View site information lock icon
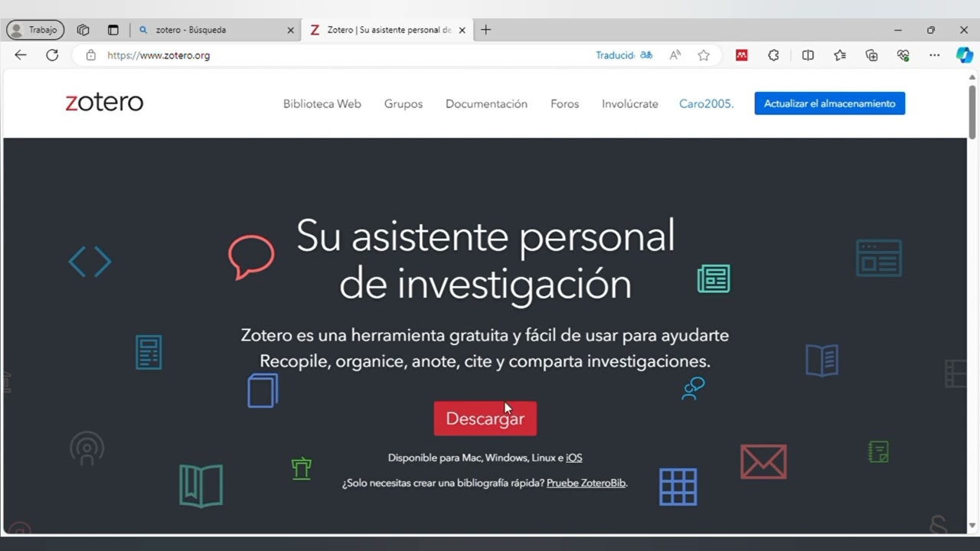This screenshot has height=551, width=980. click(x=91, y=55)
